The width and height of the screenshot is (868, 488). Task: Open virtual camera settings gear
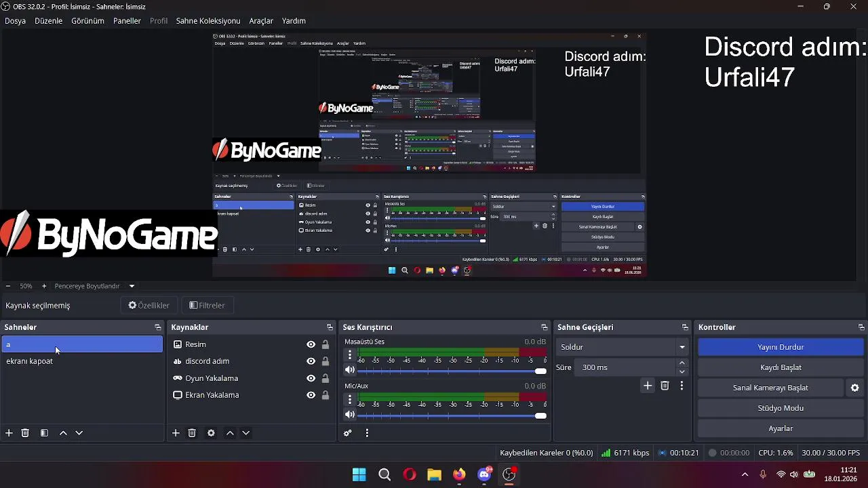855,388
